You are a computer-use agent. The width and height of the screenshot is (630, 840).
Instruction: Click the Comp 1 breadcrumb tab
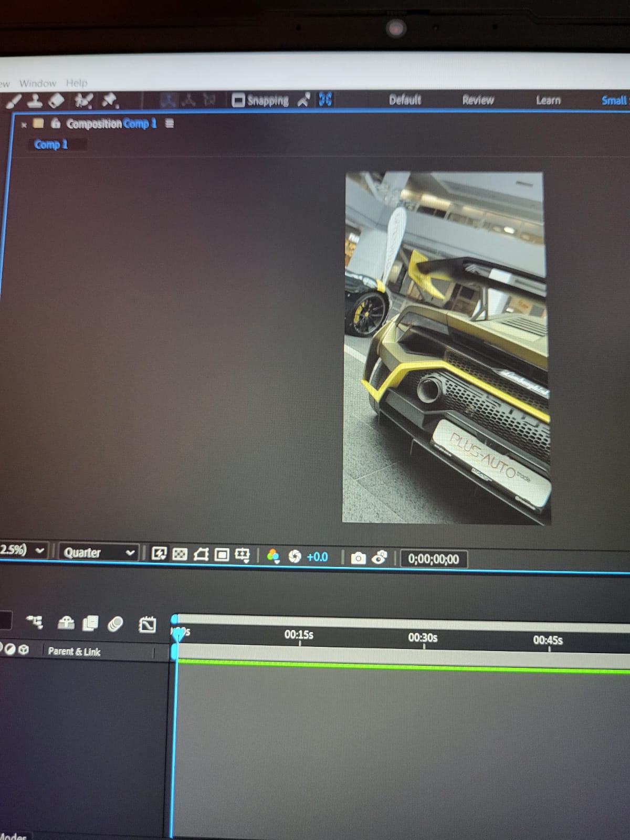coord(51,144)
